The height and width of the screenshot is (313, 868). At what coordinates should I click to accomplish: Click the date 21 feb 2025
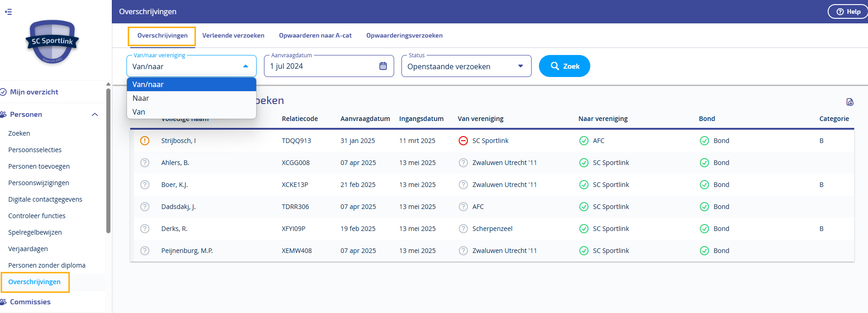358,185
